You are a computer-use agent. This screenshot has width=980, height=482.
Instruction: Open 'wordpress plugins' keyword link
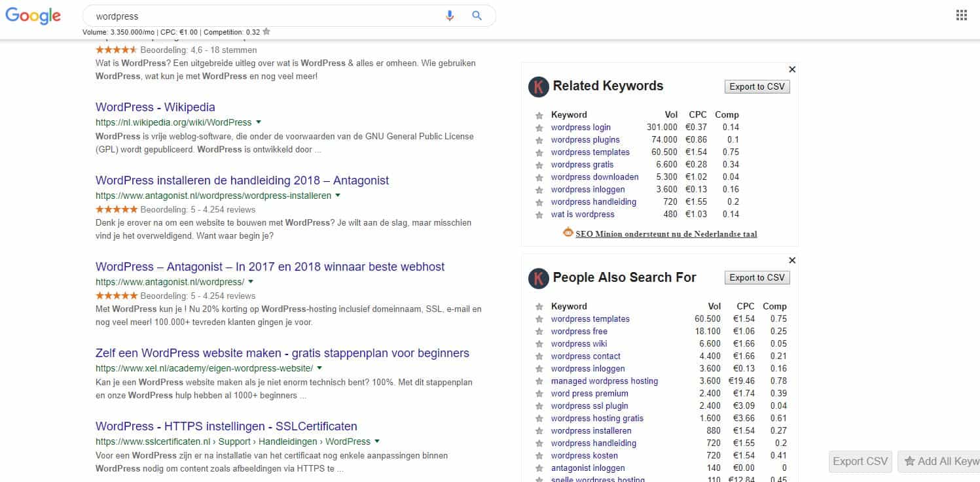(585, 140)
